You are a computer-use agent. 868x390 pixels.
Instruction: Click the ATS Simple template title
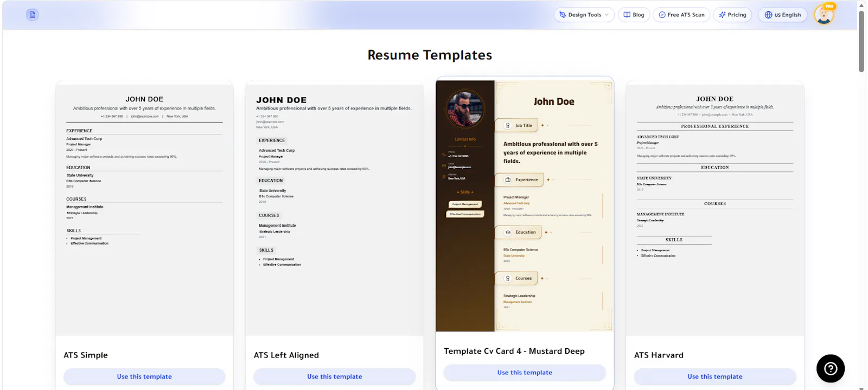click(86, 355)
